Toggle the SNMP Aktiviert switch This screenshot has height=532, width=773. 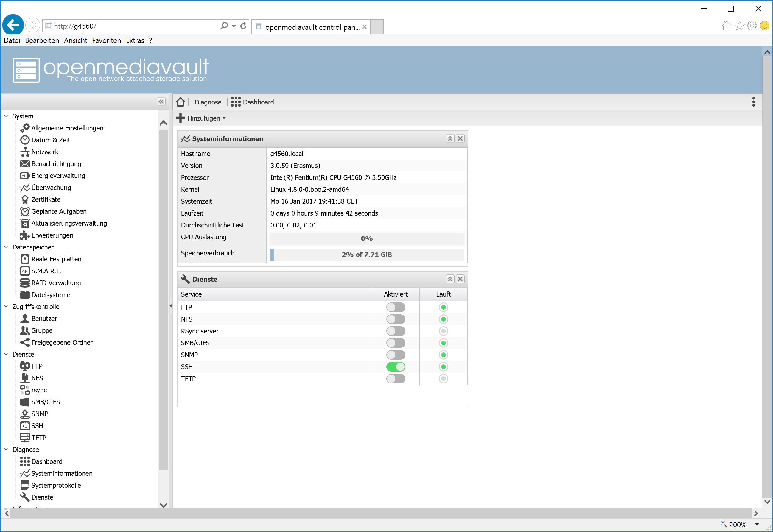(x=396, y=355)
